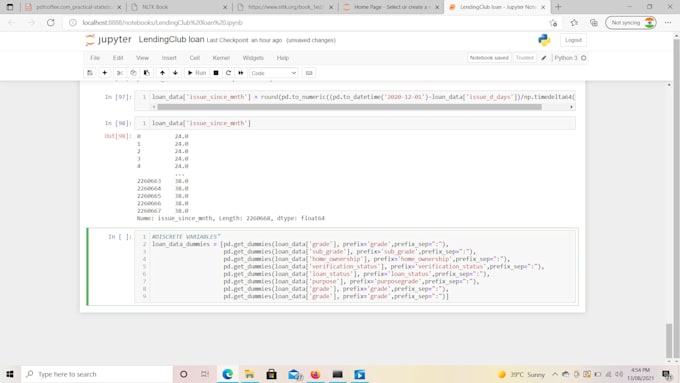The width and height of the screenshot is (680, 383).
Task: Click the taskbar search box
Action: click(97, 374)
